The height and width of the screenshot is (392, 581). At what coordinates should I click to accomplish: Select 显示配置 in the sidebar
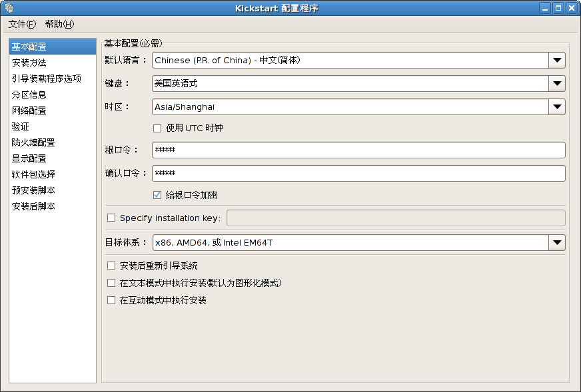(53, 158)
